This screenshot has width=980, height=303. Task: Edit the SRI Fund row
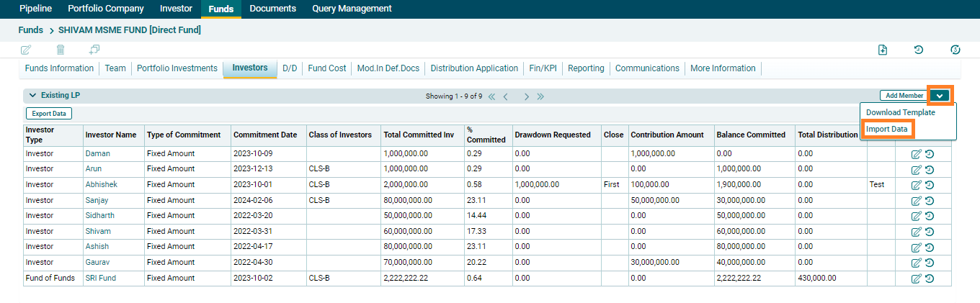(916, 279)
